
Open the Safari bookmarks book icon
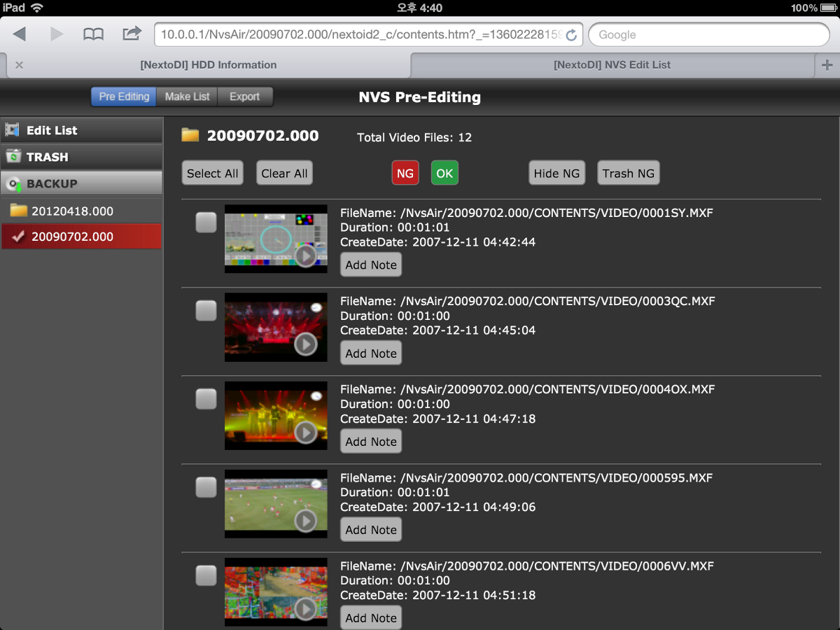[x=93, y=34]
